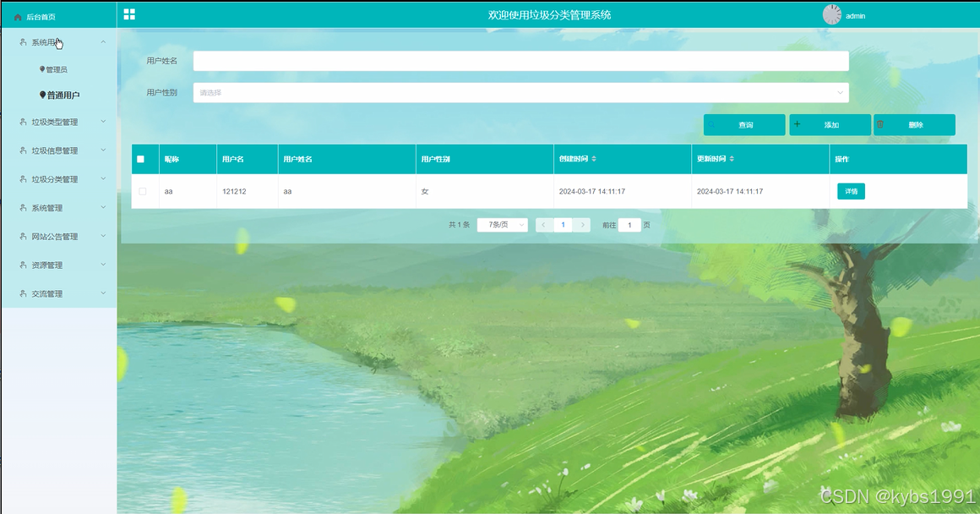Open the 后台首页 menu item

(41, 17)
